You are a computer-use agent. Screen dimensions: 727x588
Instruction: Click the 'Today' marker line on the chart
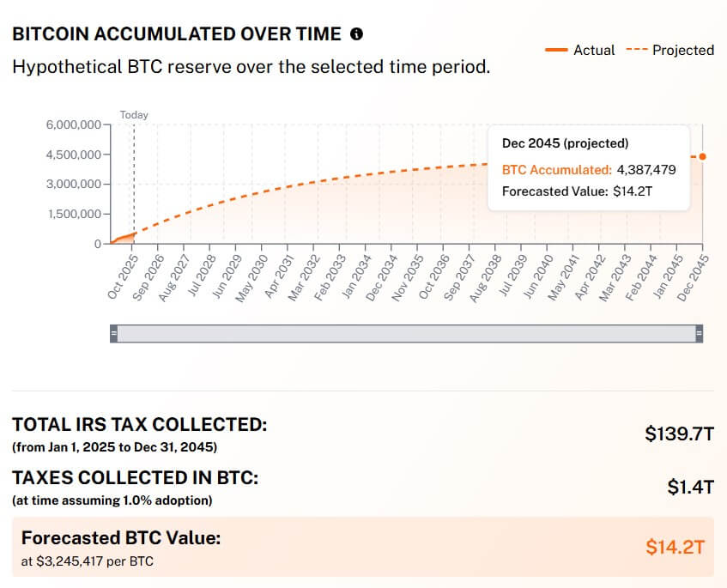[x=135, y=180]
